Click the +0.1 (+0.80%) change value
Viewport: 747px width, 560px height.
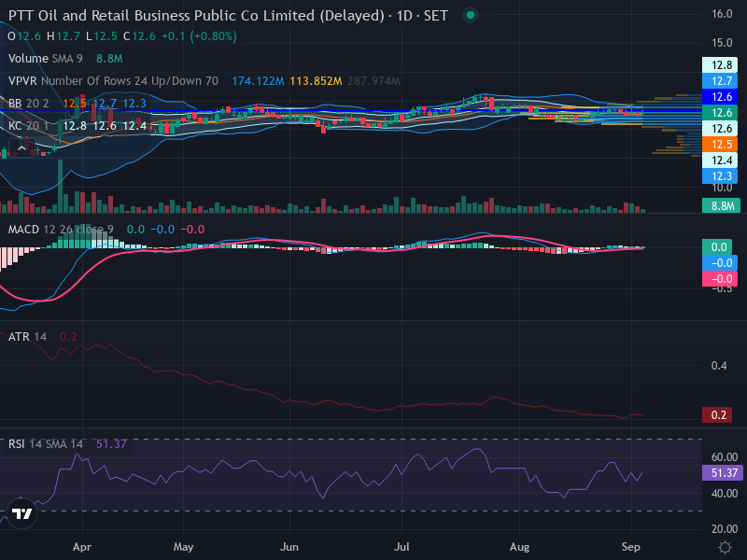199,36
